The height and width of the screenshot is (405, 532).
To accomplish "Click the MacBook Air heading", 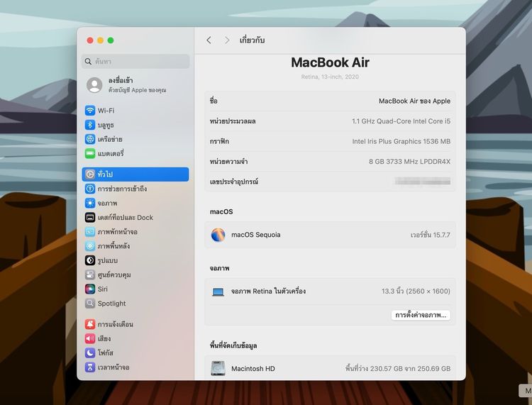I will pyautogui.click(x=330, y=62).
